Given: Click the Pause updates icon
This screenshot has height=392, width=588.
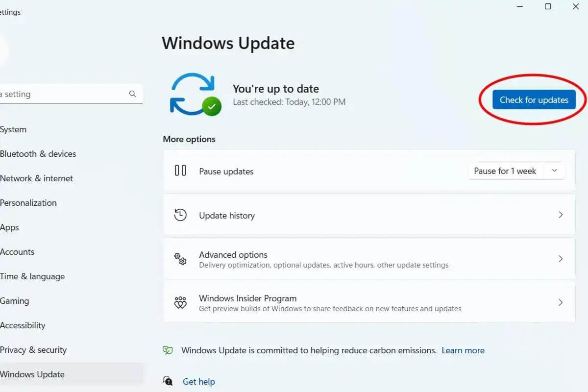Looking at the screenshot, I should 180,171.
